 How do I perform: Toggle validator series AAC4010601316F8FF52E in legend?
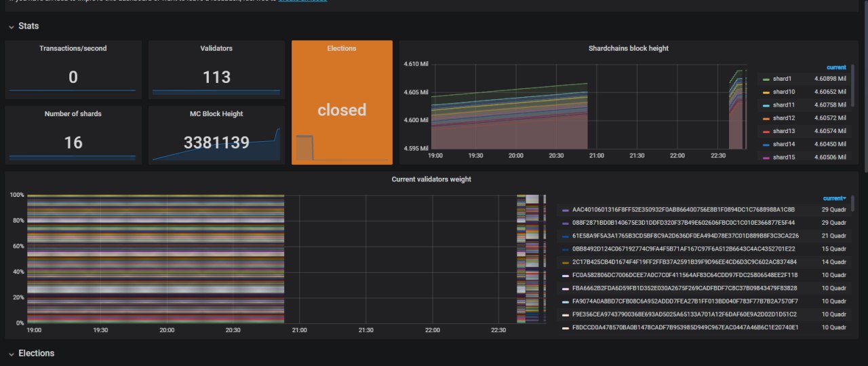click(684, 209)
